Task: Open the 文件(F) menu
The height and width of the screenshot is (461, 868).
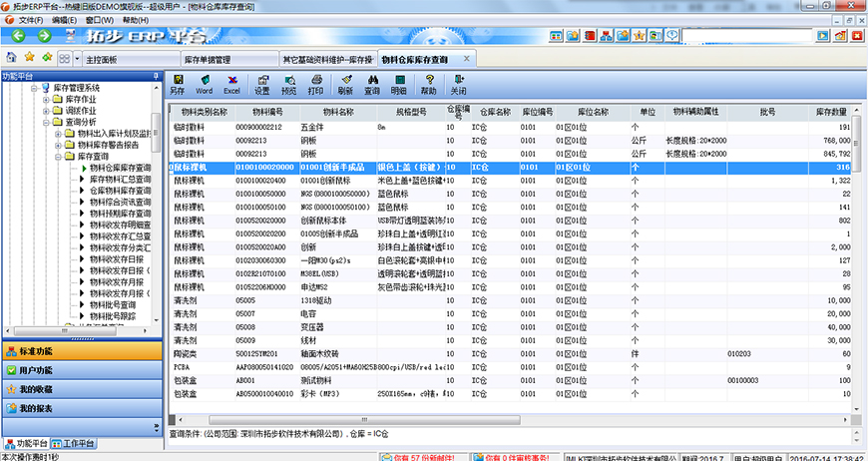Action: (x=28, y=20)
